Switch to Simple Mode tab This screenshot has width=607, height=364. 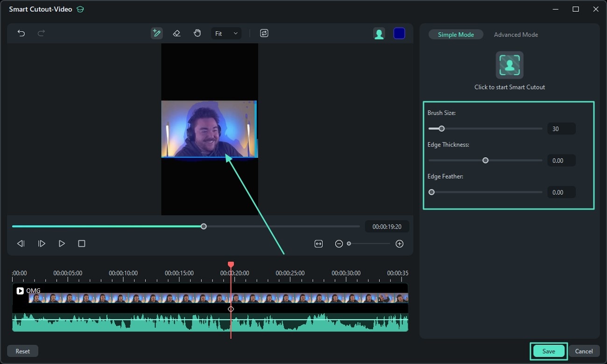[x=456, y=35]
